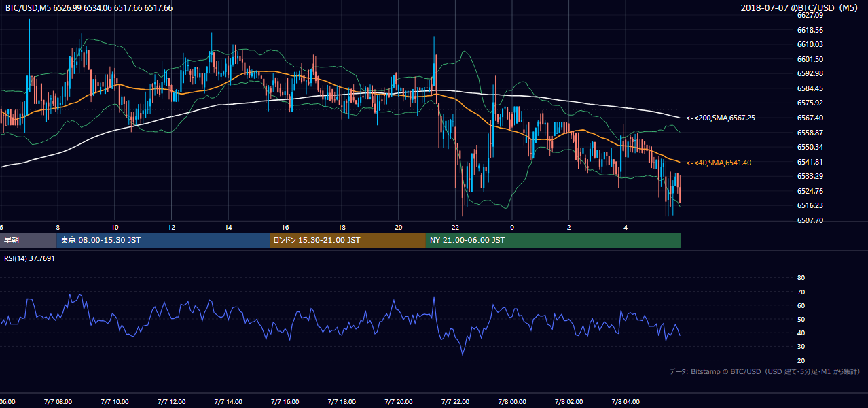This screenshot has width=868, height=408.
Task: Click RSI axis level 20
Action: [x=801, y=360]
